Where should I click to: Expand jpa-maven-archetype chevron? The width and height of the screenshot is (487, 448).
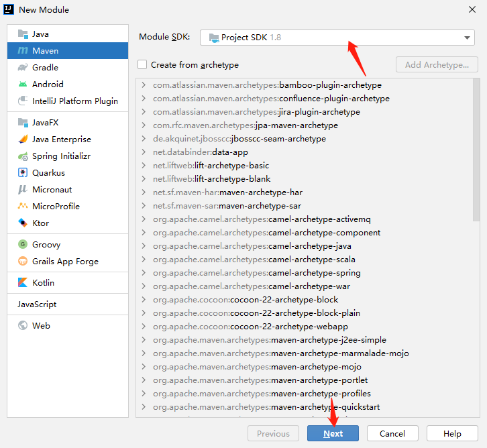(x=144, y=125)
